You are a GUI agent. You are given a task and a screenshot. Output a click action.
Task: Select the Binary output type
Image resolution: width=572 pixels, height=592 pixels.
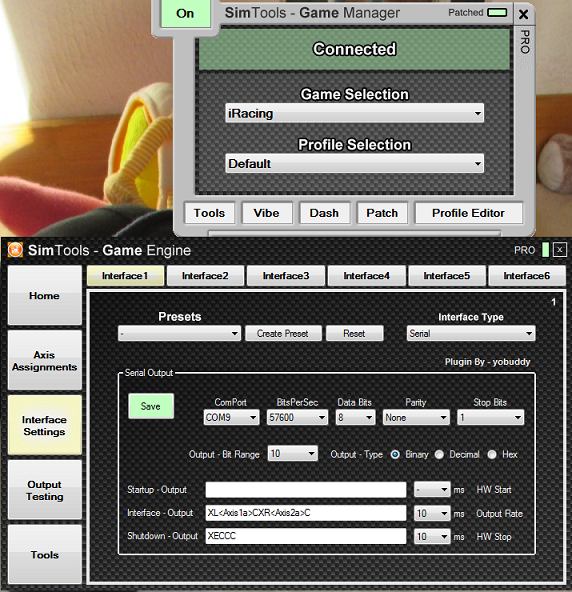coord(395,455)
